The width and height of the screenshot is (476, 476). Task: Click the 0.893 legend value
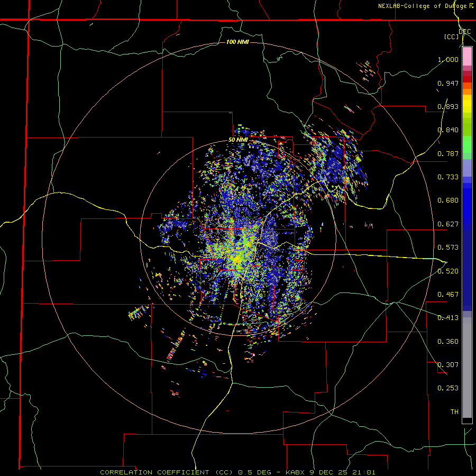tap(448, 106)
